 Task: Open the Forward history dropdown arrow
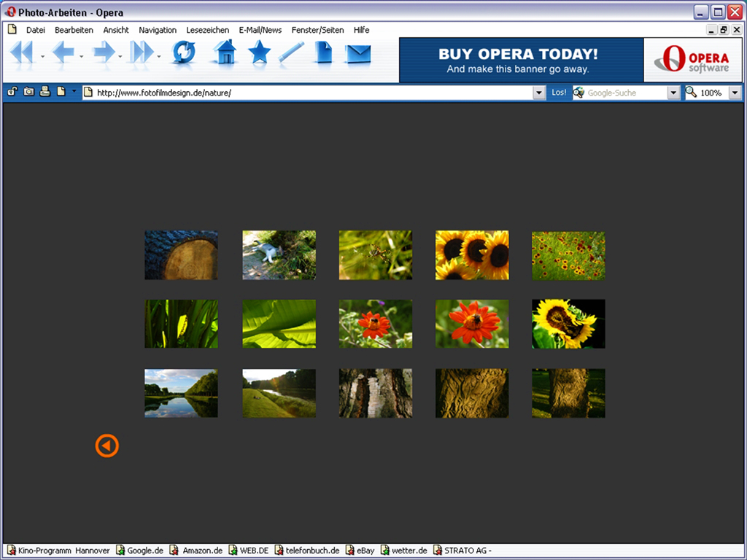pyautogui.click(x=120, y=57)
